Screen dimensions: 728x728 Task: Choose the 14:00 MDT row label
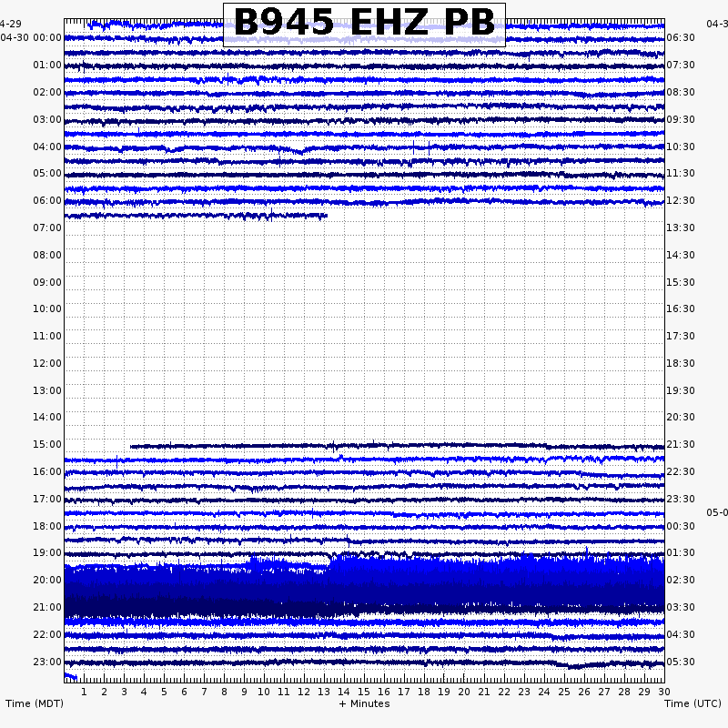(47, 418)
